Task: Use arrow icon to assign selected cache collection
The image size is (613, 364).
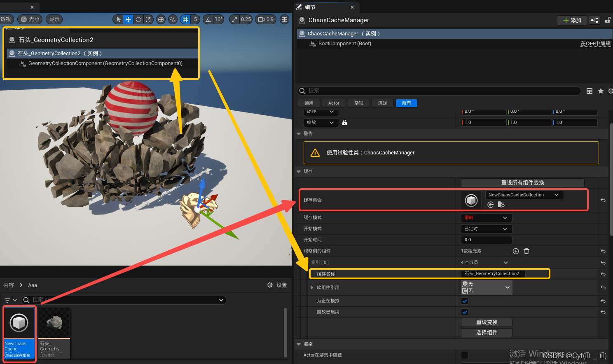Action: (x=490, y=204)
